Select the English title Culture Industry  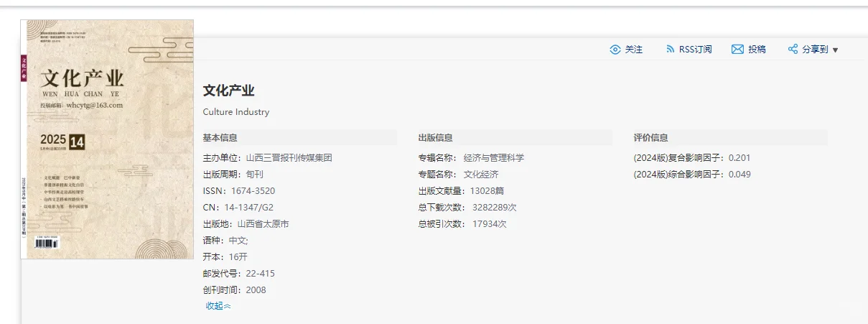[x=236, y=112]
